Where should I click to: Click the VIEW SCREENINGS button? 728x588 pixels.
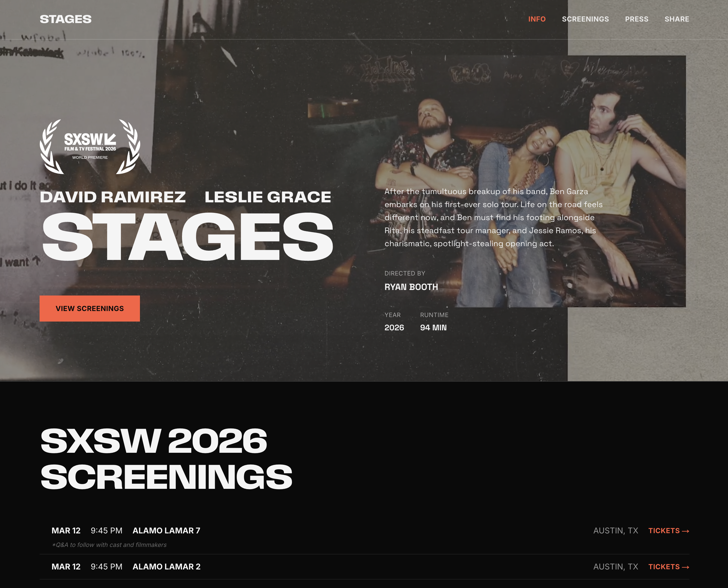[90, 308]
